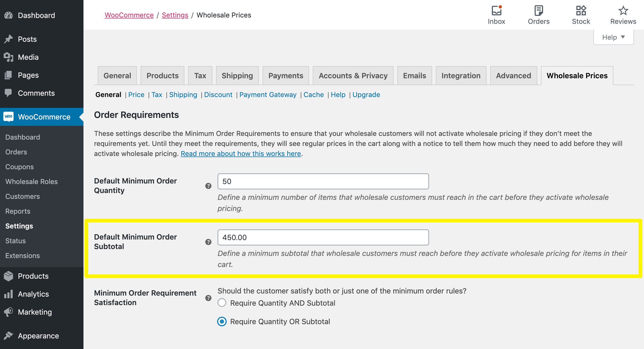
Task: Open the Discount sub-section link
Action: click(218, 95)
